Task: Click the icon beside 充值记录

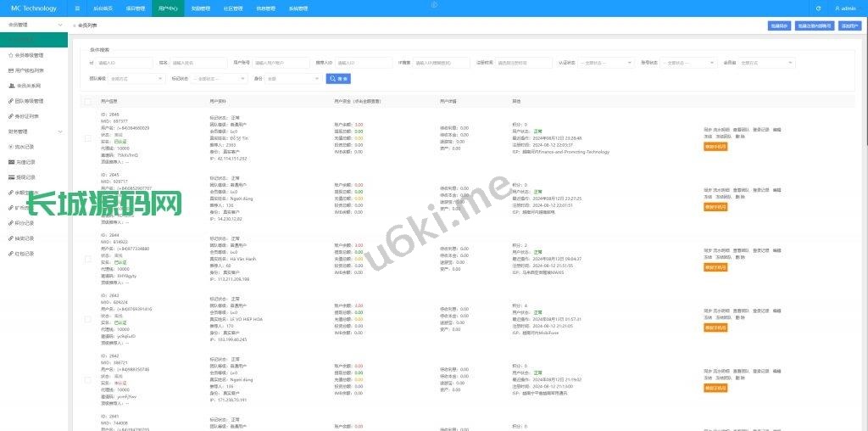Action: (x=9, y=161)
